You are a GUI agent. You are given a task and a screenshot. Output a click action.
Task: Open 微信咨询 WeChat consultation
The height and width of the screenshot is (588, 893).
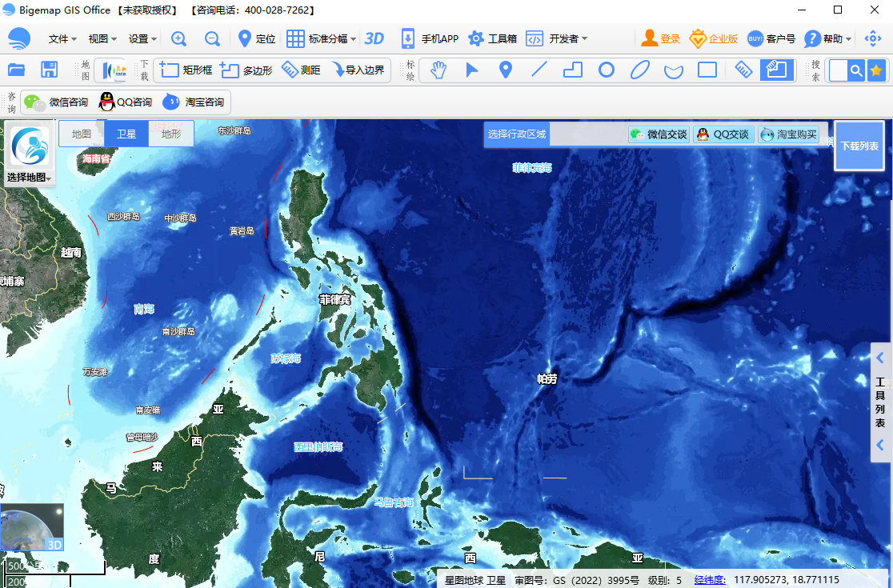pos(56,102)
